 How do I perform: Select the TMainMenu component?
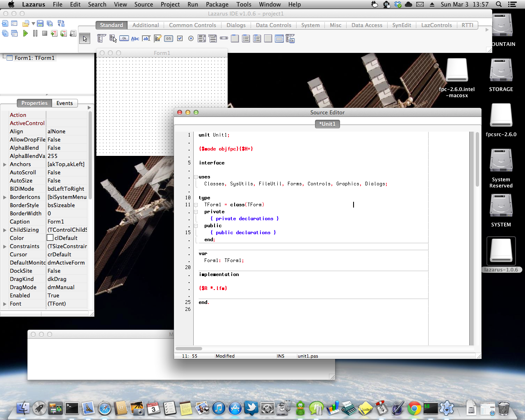coord(102,39)
